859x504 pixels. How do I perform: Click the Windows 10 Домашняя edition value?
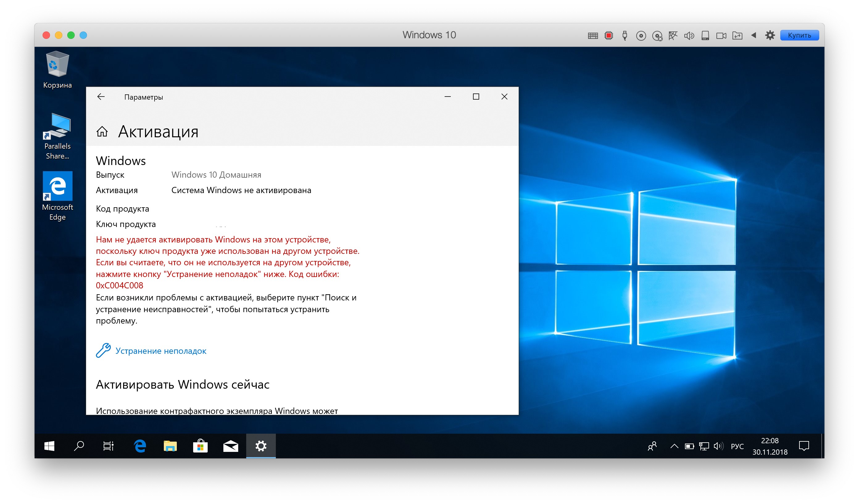[x=217, y=175]
